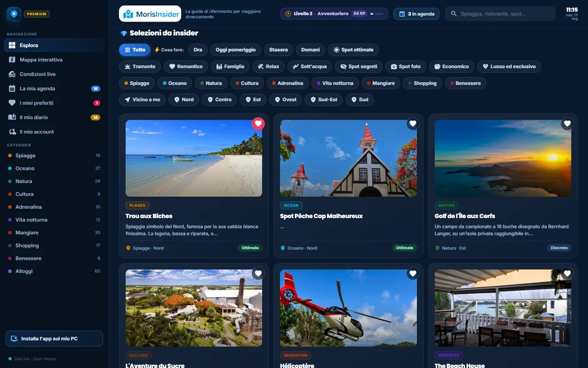588x368 pixels.
Task: Switch to the Tutto filter tab
Action: pyautogui.click(x=135, y=50)
